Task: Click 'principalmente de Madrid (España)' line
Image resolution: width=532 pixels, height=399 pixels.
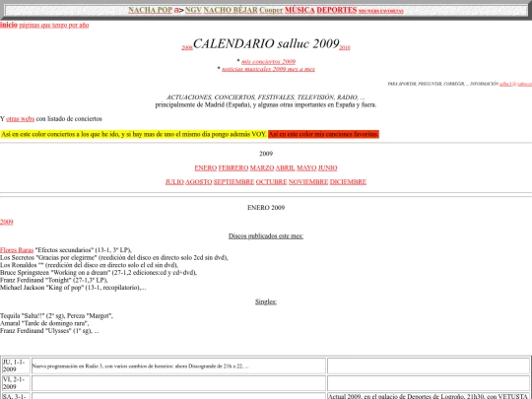Action: (266, 104)
